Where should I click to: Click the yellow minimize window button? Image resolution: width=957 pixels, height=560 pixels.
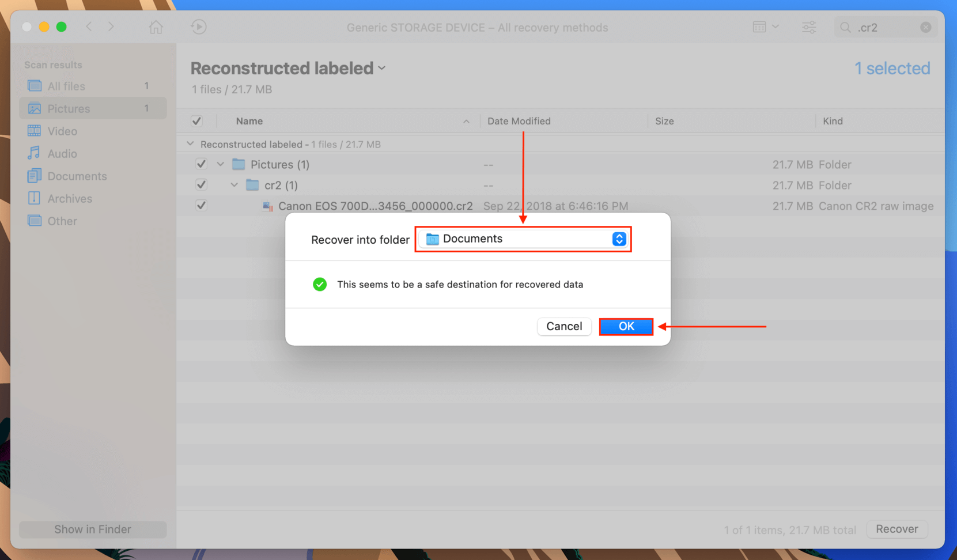coord(44,27)
